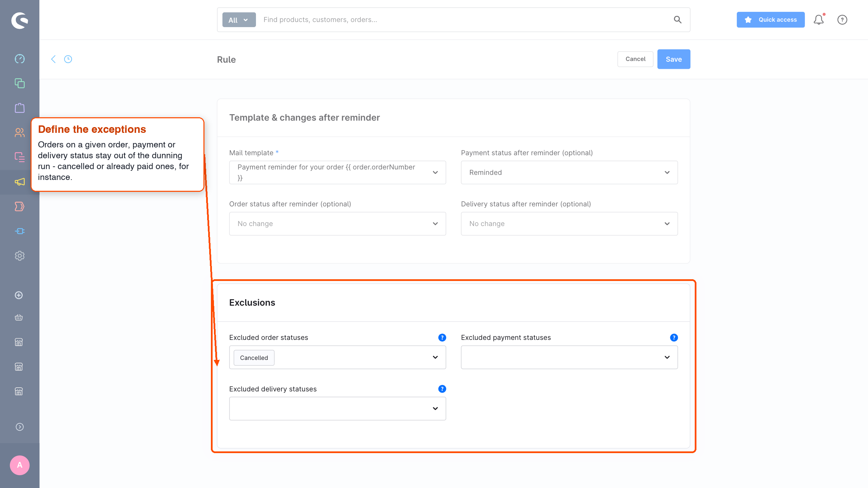The height and width of the screenshot is (488, 868).
Task: Expand the Excluded payment statuses select
Action: click(569, 357)
